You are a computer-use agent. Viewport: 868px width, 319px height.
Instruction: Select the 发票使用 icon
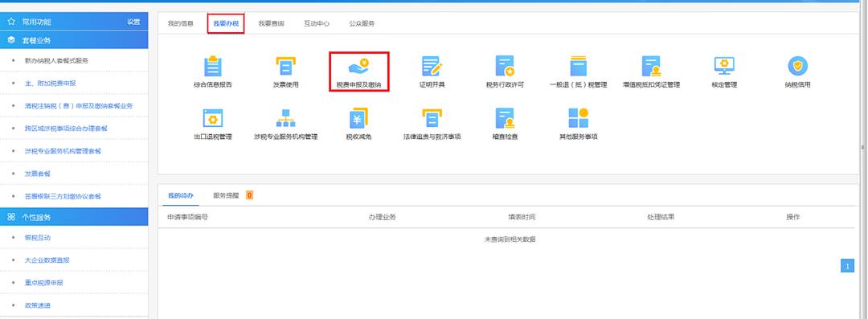coord(285,67)
